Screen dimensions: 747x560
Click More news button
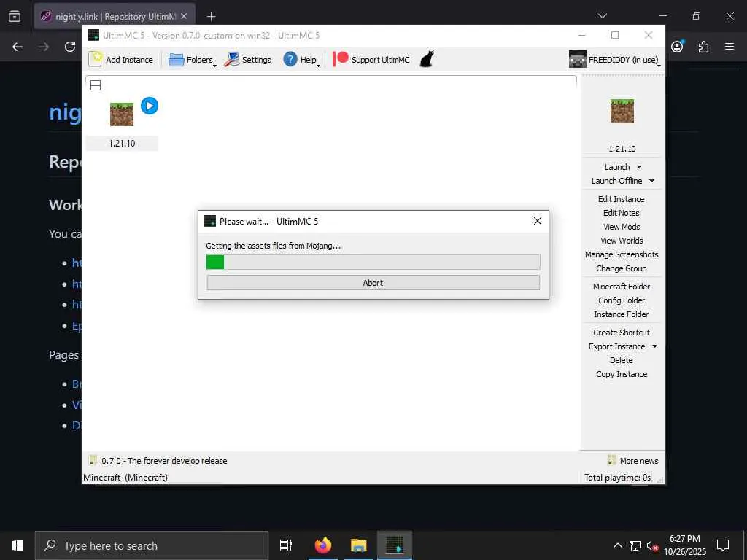point(633,461)
